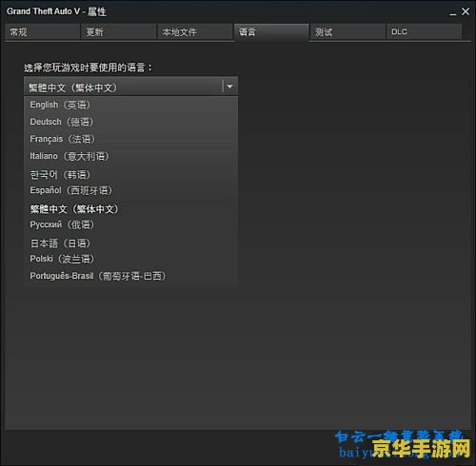Image resolution: width=476 pixels, height=466 pixels.
Task: Choose English (英语) from the list
Action: [x=130, y=105]
